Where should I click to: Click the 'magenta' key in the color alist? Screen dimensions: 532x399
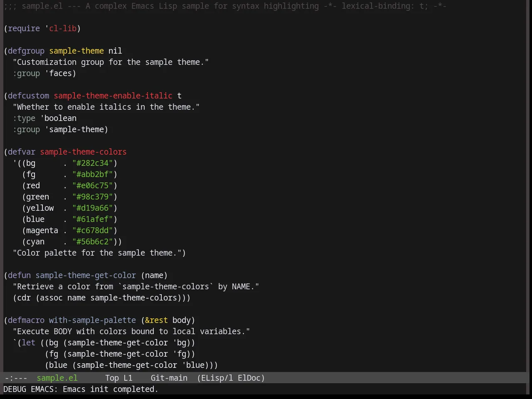42,230
